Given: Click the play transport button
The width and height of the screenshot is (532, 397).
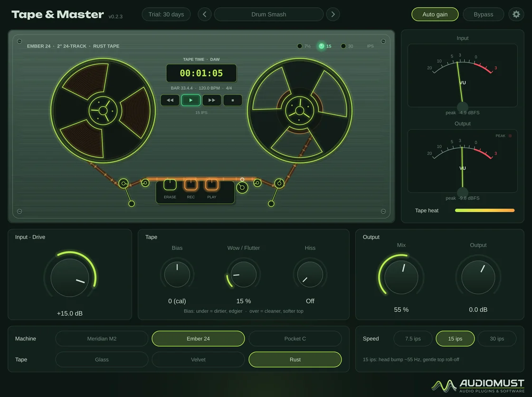Looking at the screenshot, I should pos(190,100).
